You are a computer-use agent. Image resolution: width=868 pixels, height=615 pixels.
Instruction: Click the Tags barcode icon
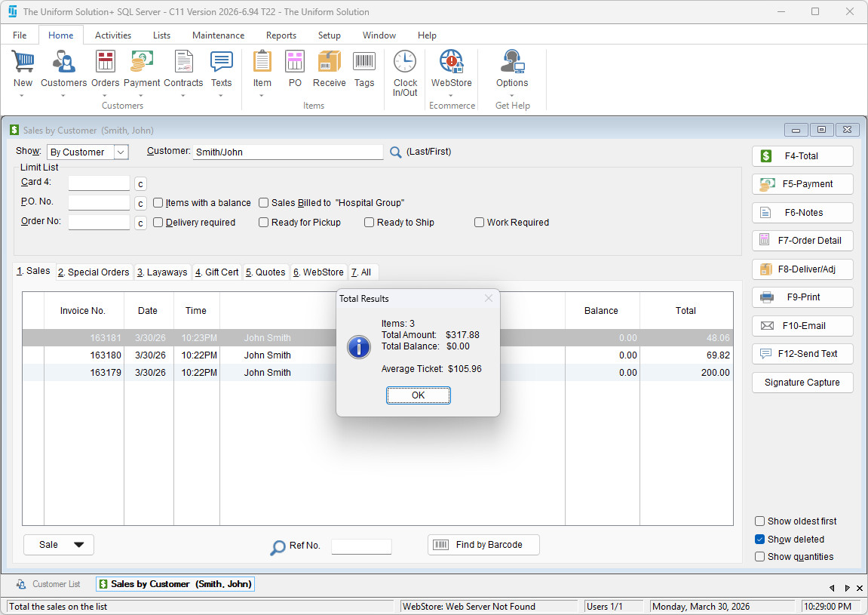pos(364,62)
